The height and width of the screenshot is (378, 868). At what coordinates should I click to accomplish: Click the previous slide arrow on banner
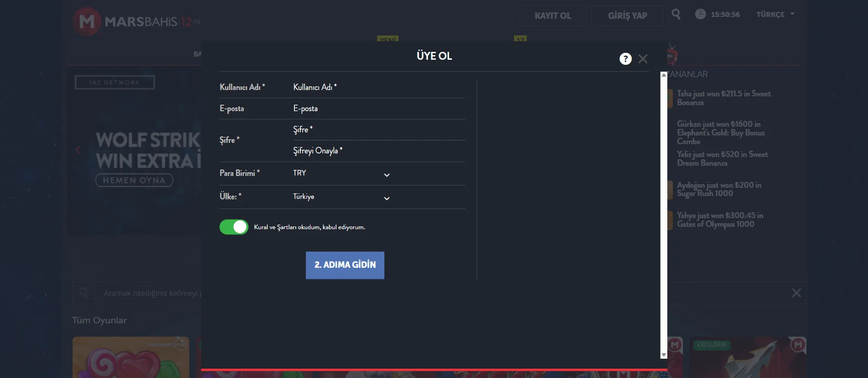[78, 150]
